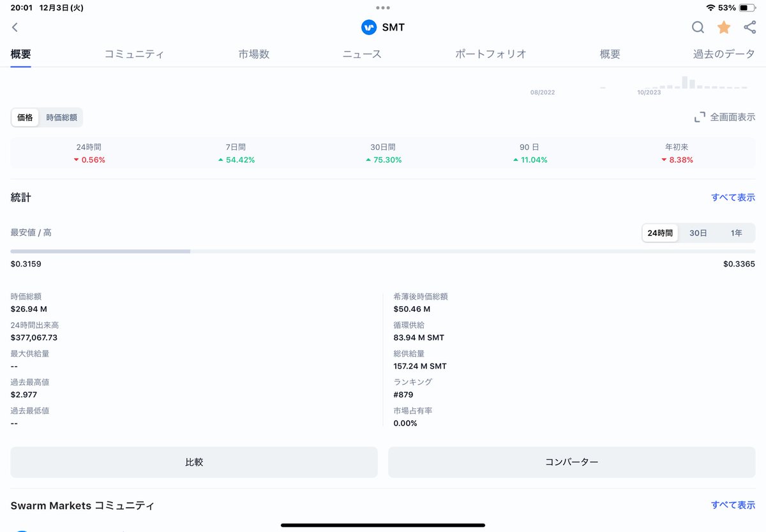
Task: Select 30日 low/high range
Action: coord(698,233)
